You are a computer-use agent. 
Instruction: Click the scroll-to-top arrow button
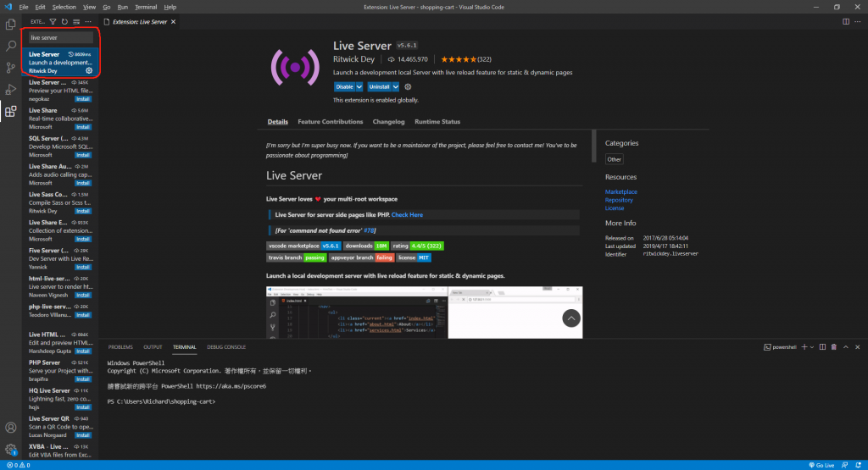pos(571,318)
